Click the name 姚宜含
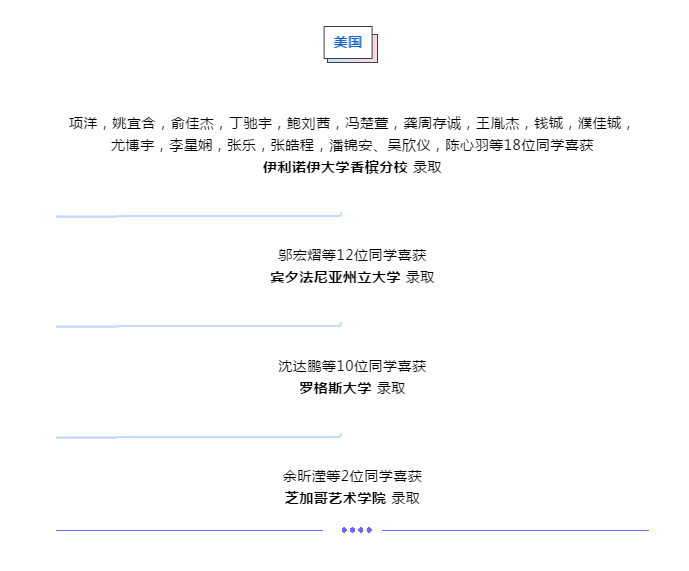The width and height of the screenshot is (689, 571). 134,124
